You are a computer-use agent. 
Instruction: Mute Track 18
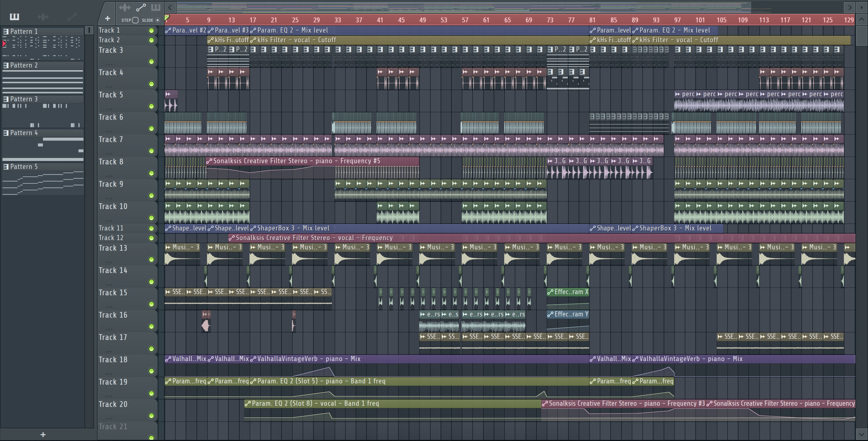pyautogui.click(x=151, y=371)
